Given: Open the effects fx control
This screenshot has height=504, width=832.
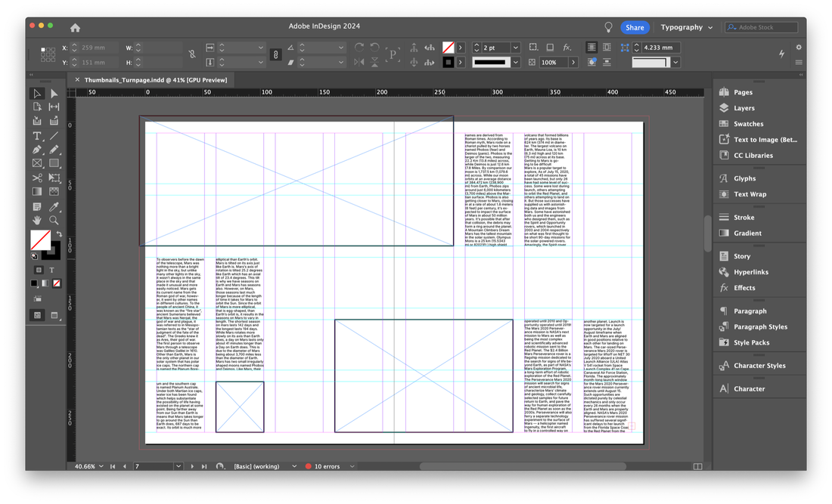Looking at the screenshot, I should click(567, 47).
